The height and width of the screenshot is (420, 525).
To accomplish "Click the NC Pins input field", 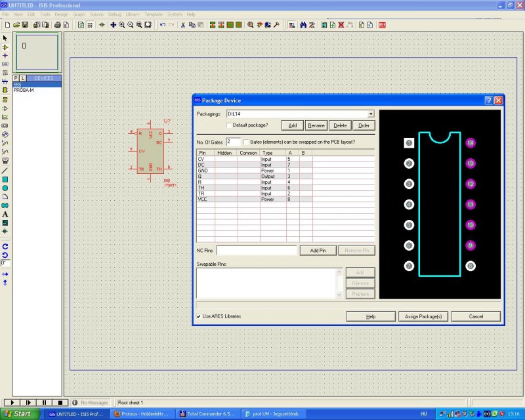I will 257,250.
